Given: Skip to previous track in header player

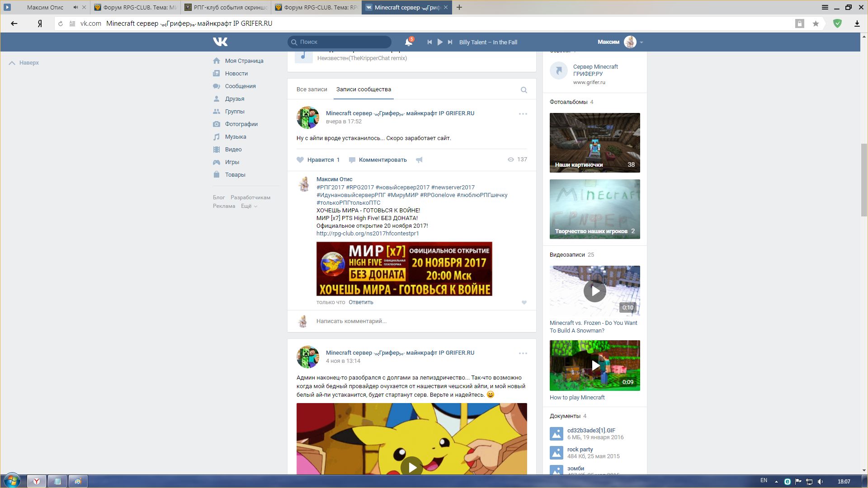Looking at the screenshot, I should click(429, 42).
